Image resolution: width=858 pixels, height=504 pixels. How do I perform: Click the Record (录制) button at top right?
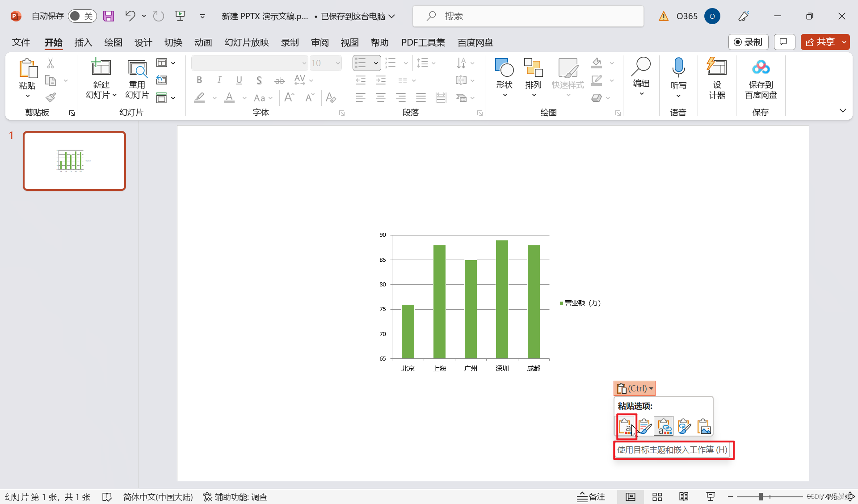(x=748, y=42)
